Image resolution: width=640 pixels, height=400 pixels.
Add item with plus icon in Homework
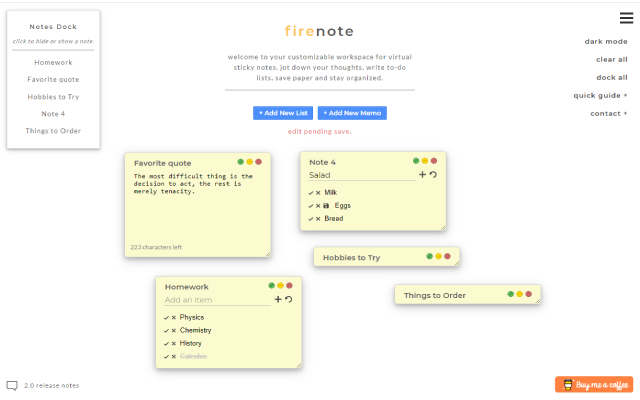[x=278, y=299]
